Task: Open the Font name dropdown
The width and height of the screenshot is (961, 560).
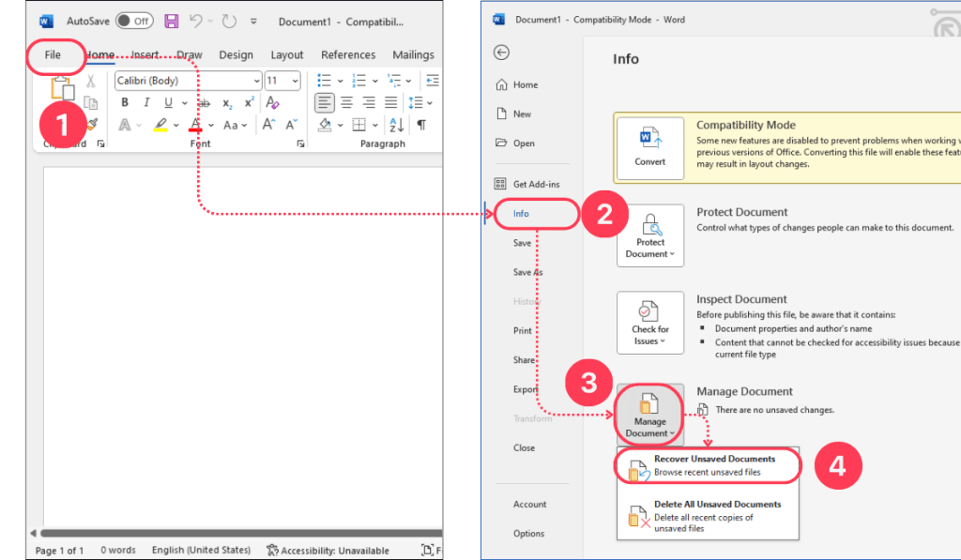Action: pyautogui.click(x=256, y=81)
